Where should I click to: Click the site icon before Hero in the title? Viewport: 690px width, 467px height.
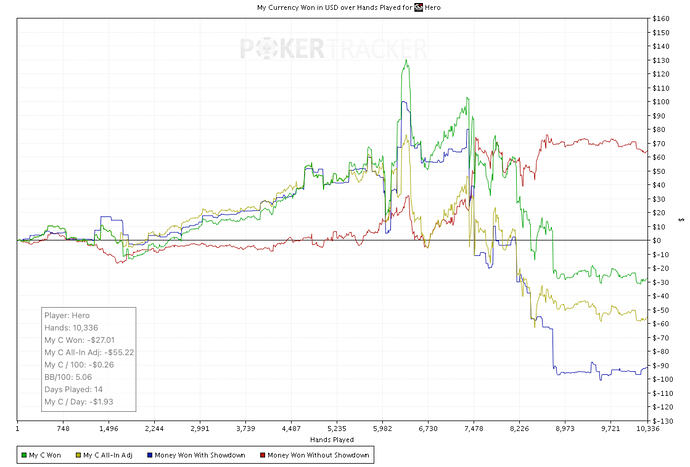click(x=418, y=7)
